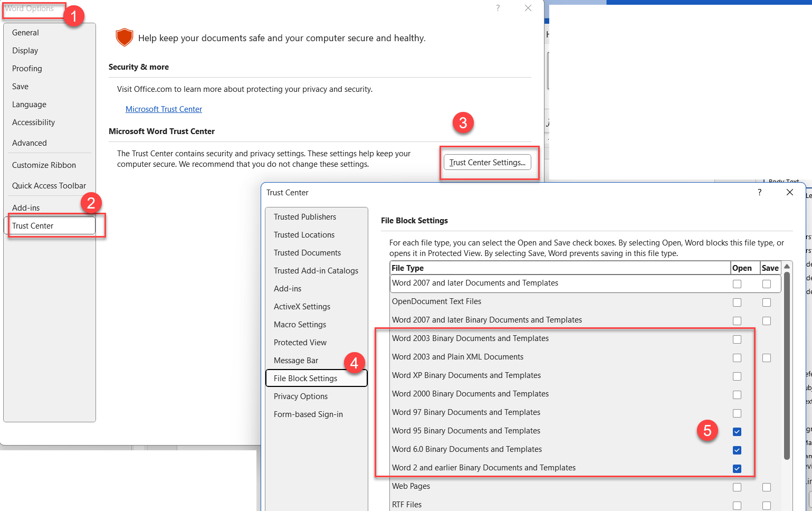Open Quick Access Toolbar options
This screenshot has width=812, height=511.
(x=50, y=186)
